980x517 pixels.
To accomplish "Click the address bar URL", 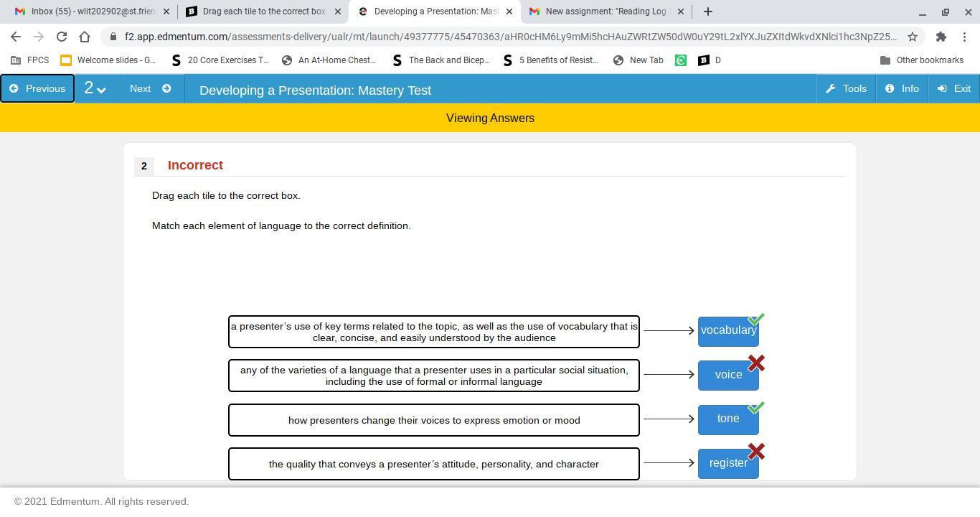I will click(x=510, y=37).
